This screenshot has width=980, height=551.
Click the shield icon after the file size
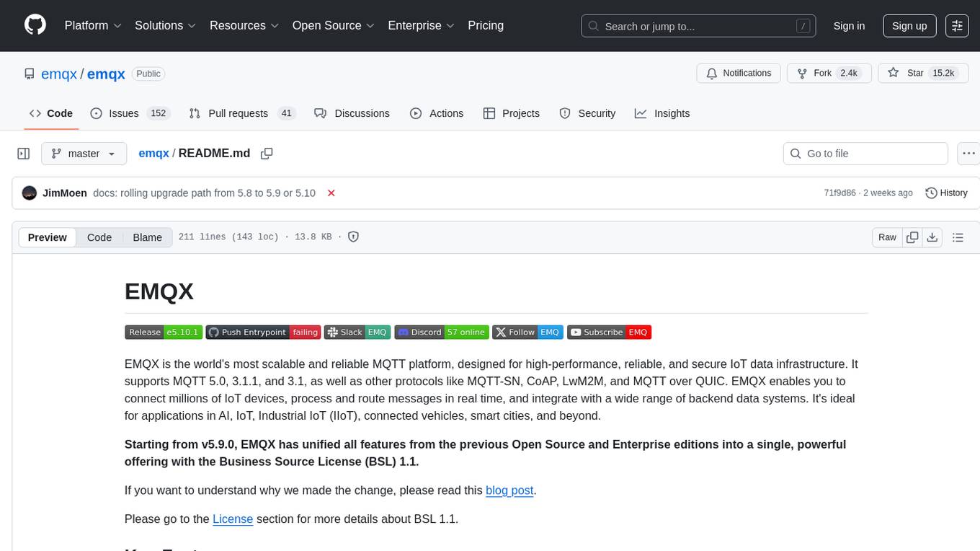pyautogui.click(x=353, y=237)
